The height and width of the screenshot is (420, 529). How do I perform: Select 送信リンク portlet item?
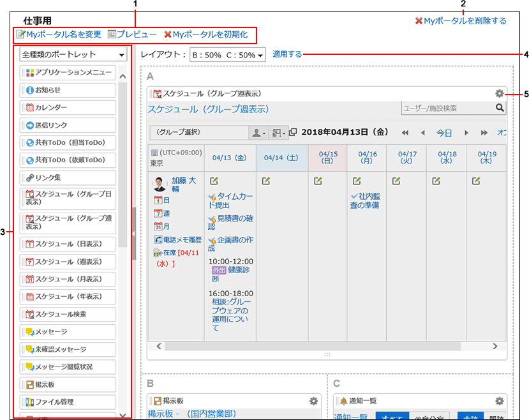pyautogui.click(x=68, y=125)
